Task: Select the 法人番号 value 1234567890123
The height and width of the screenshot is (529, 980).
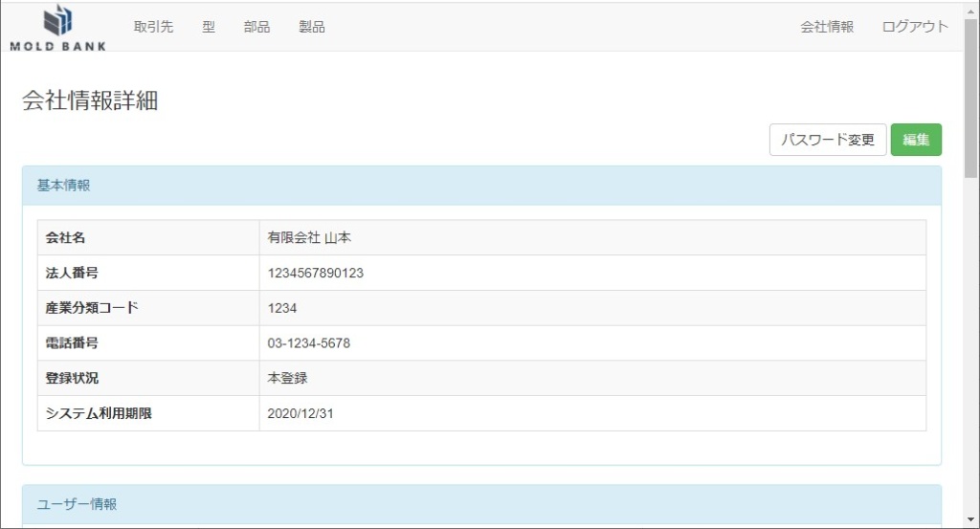Action: tap(316, 274)
